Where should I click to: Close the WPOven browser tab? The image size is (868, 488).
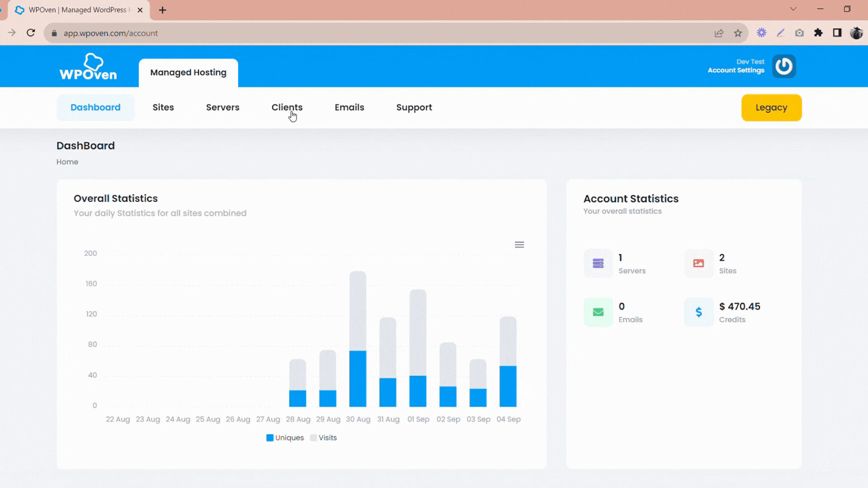140,10
